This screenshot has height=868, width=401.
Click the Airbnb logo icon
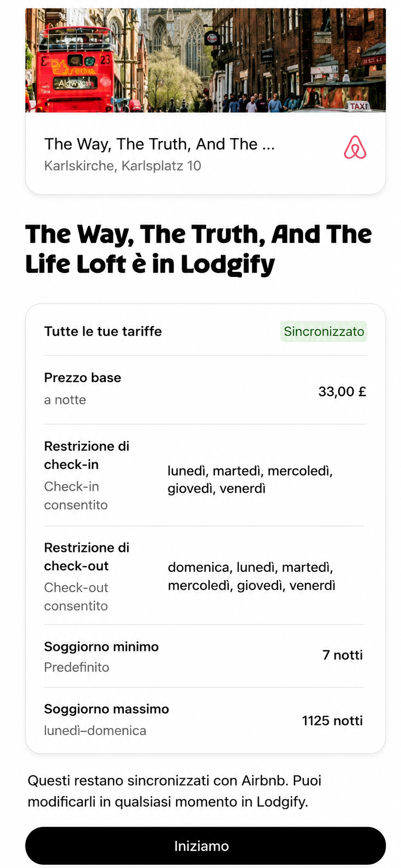coord(355,148)
